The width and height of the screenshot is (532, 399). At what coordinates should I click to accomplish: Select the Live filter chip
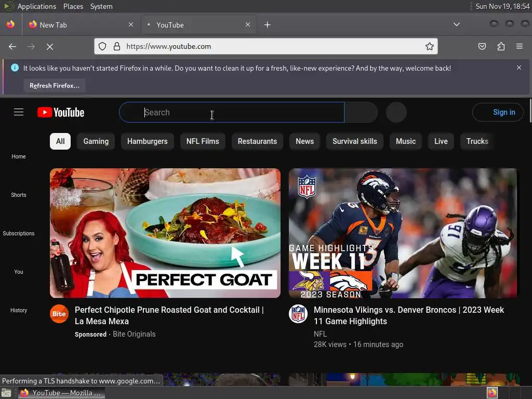pos(441,141)
